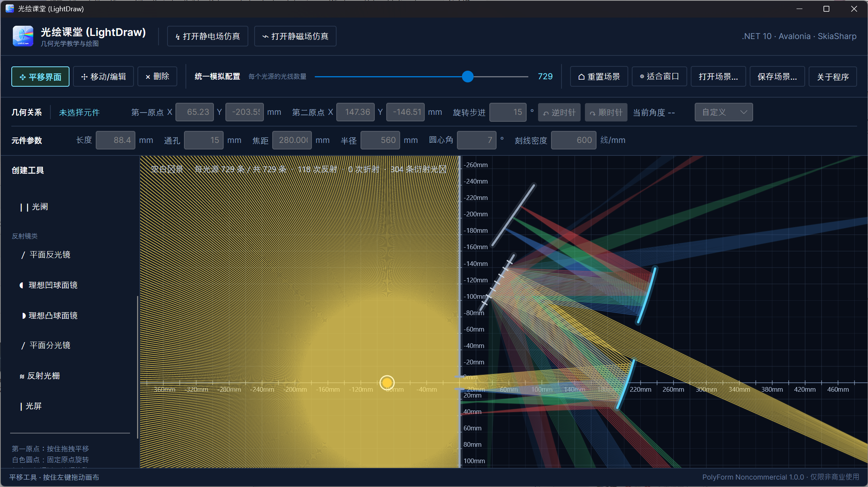This screenshot has width=868, height=487.
Task: Maximize the LightDraw window
Action: pyautogui.click(x=826, y=9)
